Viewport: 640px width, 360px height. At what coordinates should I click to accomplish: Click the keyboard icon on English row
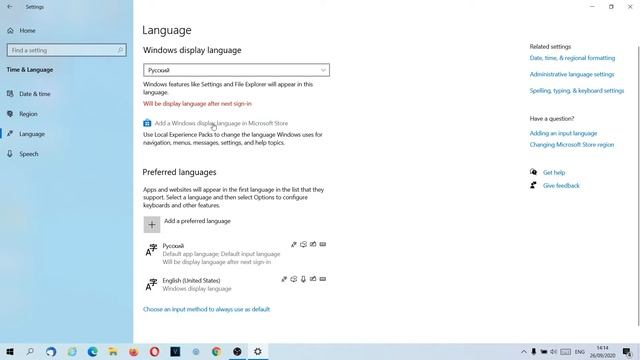click(323, 279)
